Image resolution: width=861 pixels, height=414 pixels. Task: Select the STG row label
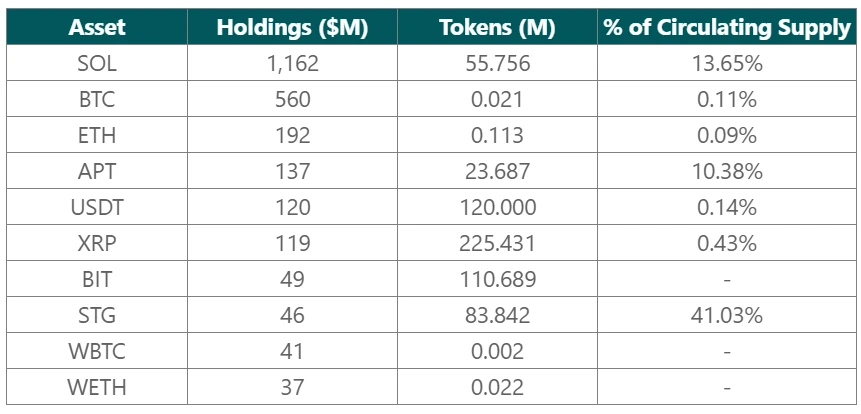tap(96, 315)
